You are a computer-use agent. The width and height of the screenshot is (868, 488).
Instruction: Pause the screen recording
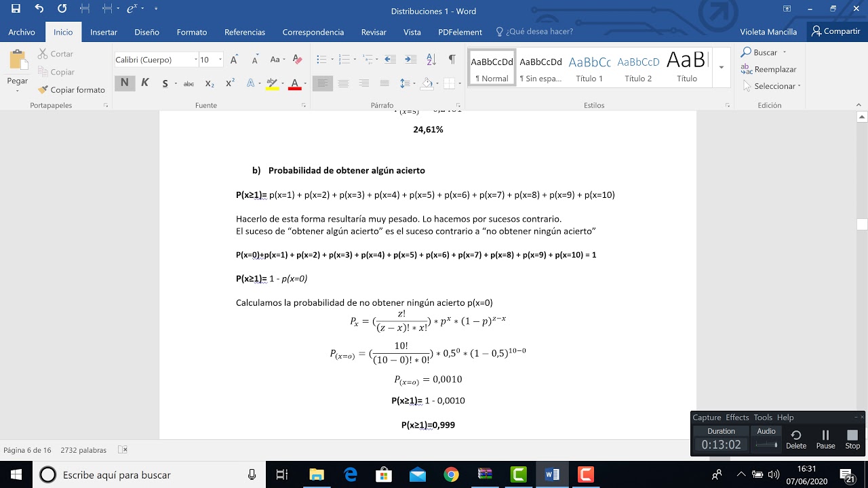tap(825, 439)
